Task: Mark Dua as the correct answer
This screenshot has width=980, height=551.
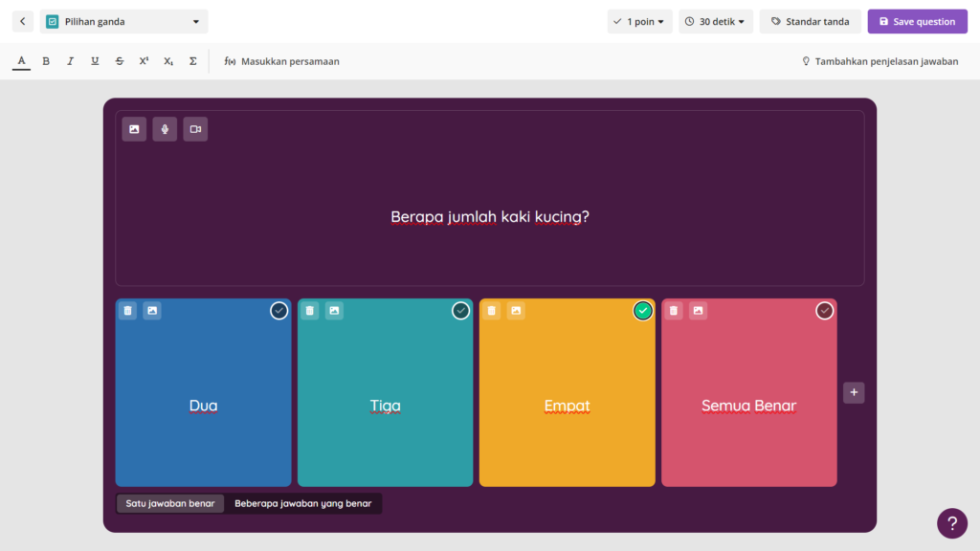Action: coord(278,311)
